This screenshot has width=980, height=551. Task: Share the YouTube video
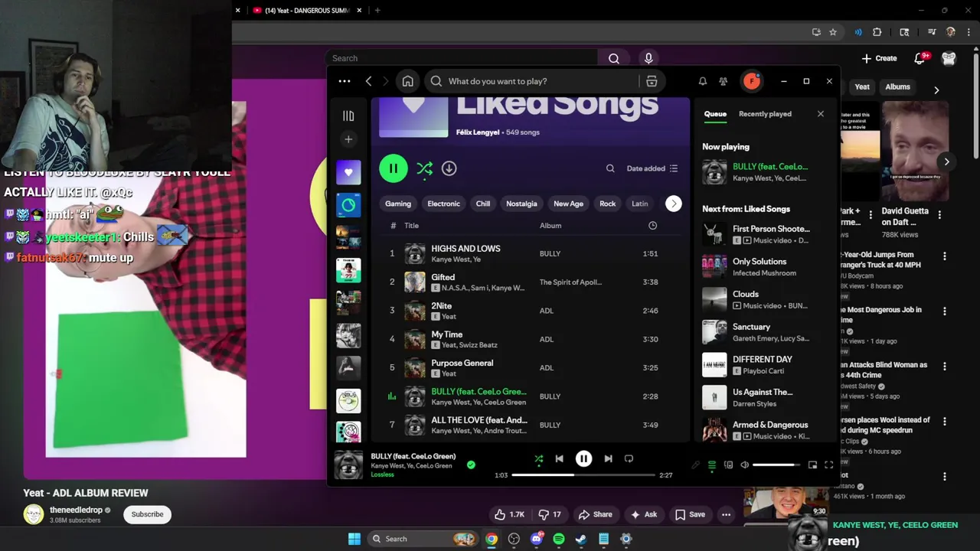[596, 515]
